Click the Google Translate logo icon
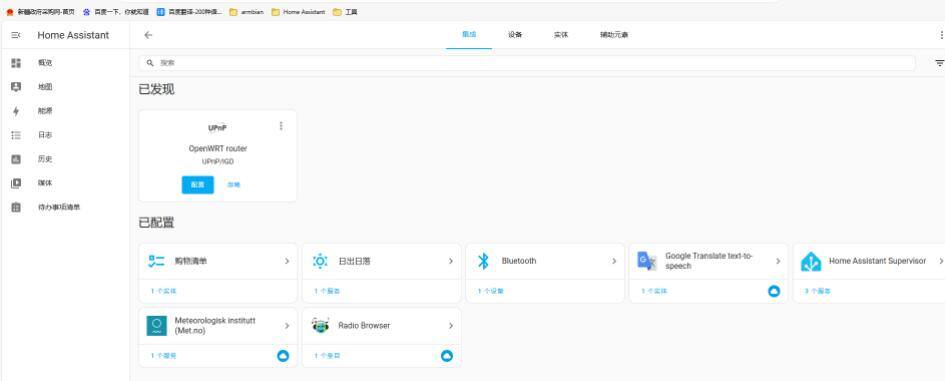945x381 pixels. (647, 261)
